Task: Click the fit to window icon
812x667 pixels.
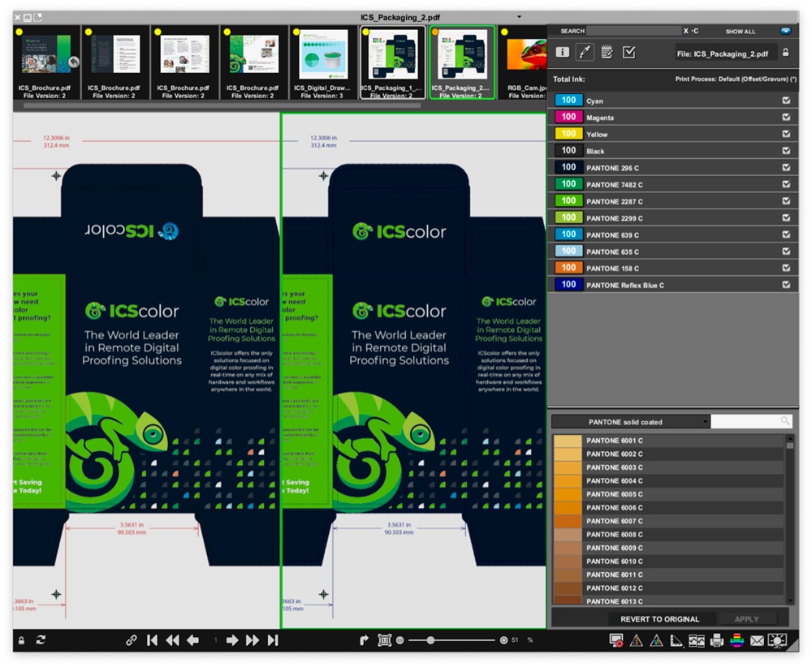Action: (x=384, y=640)
